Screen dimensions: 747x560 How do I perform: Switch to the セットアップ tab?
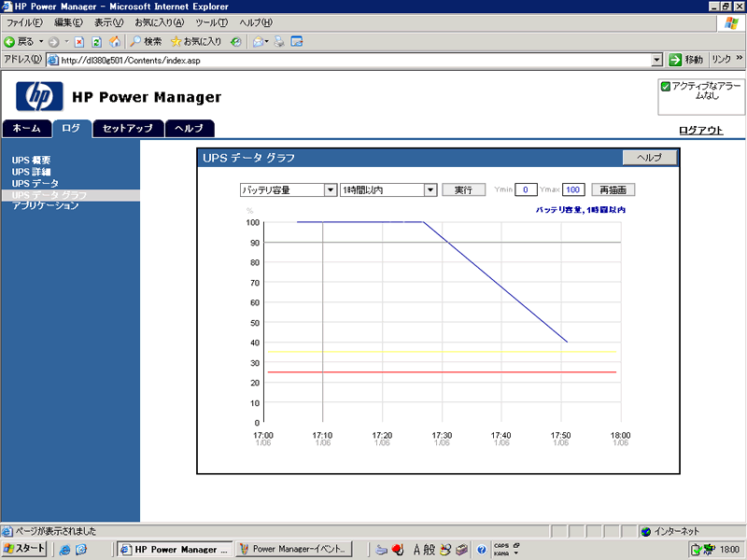[129, 129]
